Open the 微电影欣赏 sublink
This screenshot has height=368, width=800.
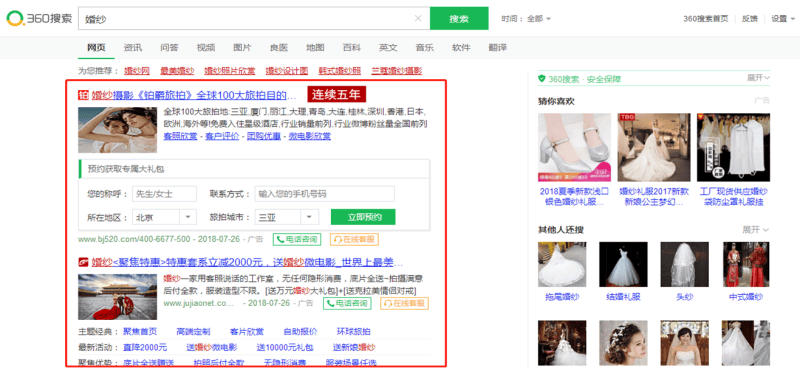[310, 136]
